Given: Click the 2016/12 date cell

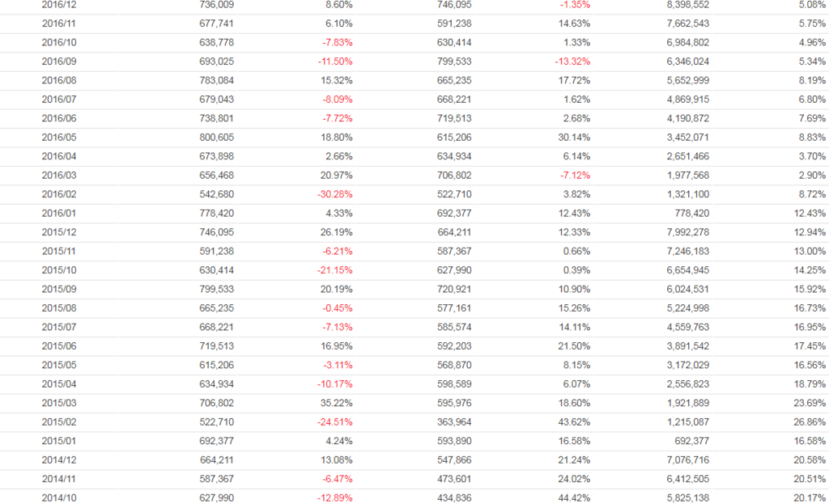Looking at the screenshot, I should 59,4.
